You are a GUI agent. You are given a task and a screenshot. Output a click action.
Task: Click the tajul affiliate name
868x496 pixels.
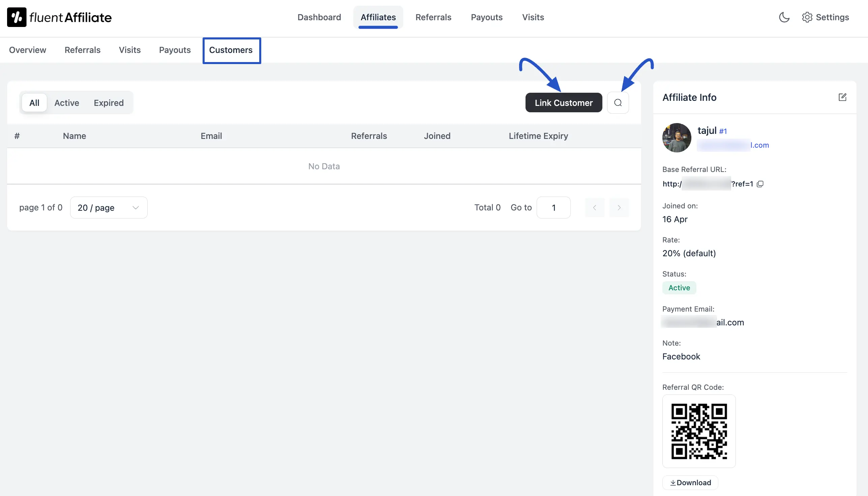point(707,130)
